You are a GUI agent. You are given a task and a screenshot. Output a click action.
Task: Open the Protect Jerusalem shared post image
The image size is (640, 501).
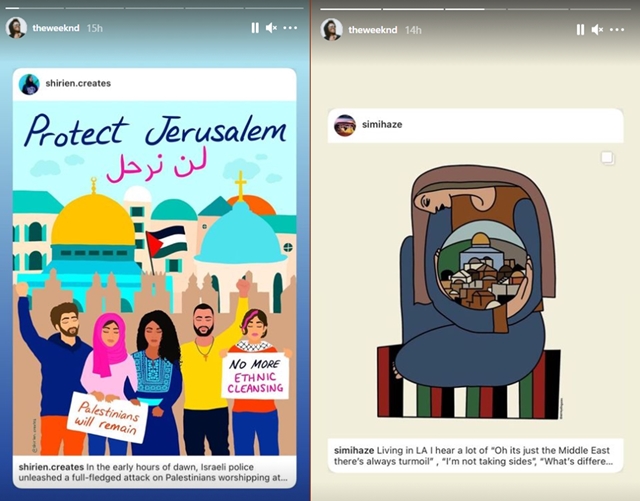pos(154,278)
